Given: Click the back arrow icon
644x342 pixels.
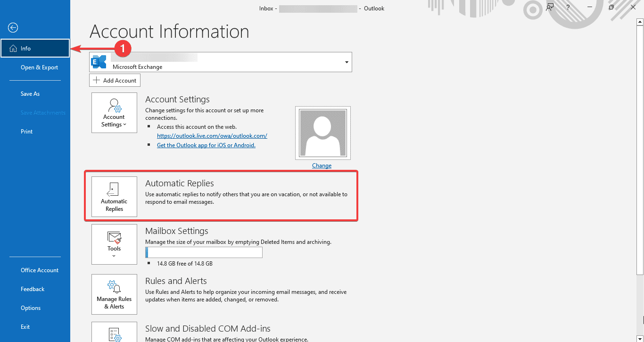Looking at the screenshot, I should (13, 28).
